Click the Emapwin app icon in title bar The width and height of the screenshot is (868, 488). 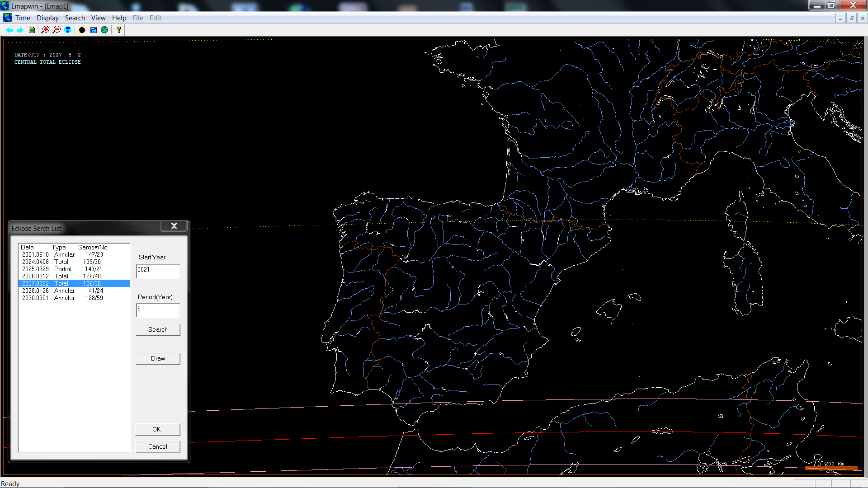click(x=5, y=6)
